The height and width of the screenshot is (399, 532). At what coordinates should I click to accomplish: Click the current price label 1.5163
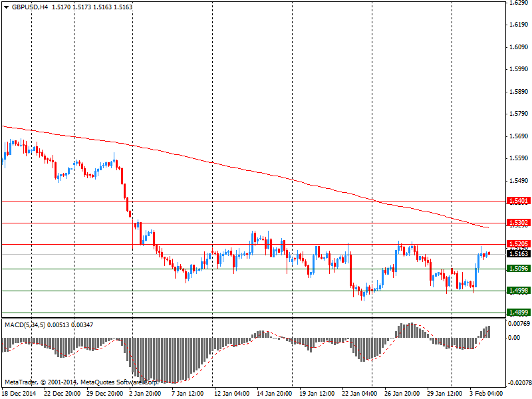pos(518,253)
